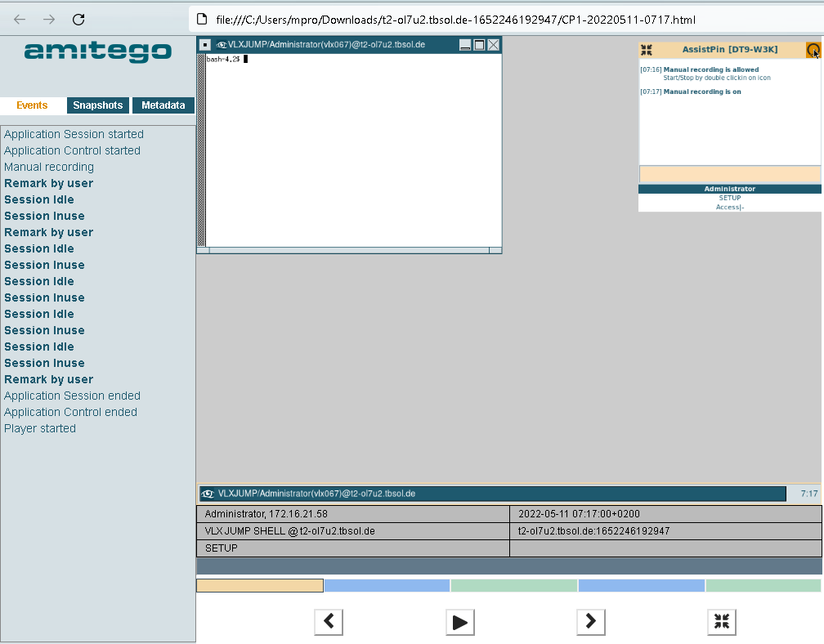Click the AssistPin remark input field
This screenshot has height=644, width=824.
click(x=729, y=174)
